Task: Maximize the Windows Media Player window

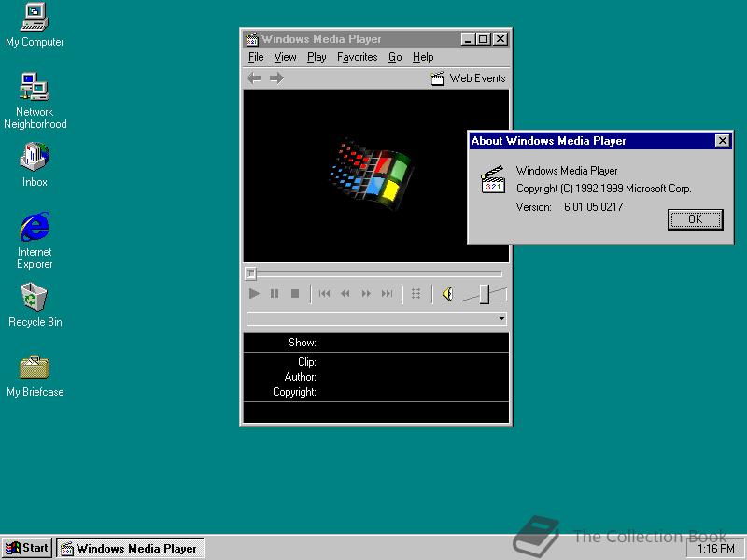Action: coord(483,39)
